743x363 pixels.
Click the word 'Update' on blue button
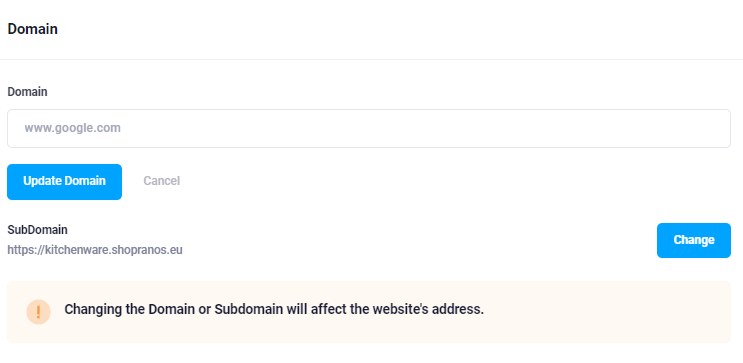click(42, 181)
